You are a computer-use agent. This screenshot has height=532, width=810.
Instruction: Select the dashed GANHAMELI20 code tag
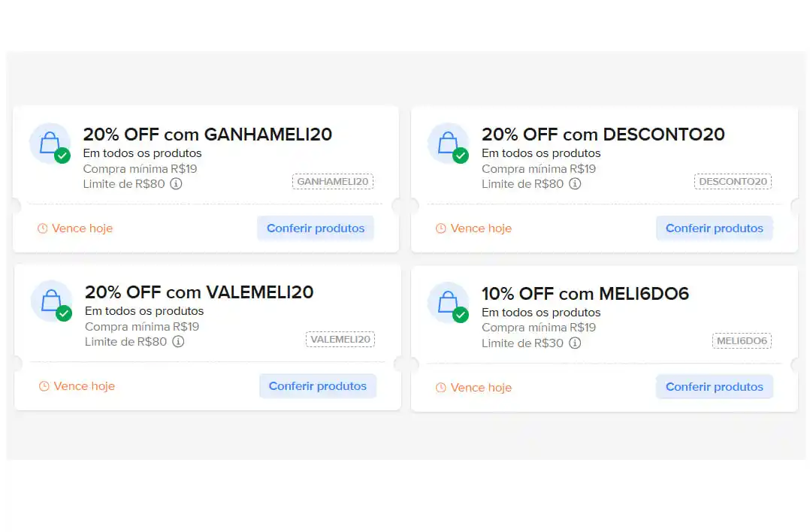333,182
